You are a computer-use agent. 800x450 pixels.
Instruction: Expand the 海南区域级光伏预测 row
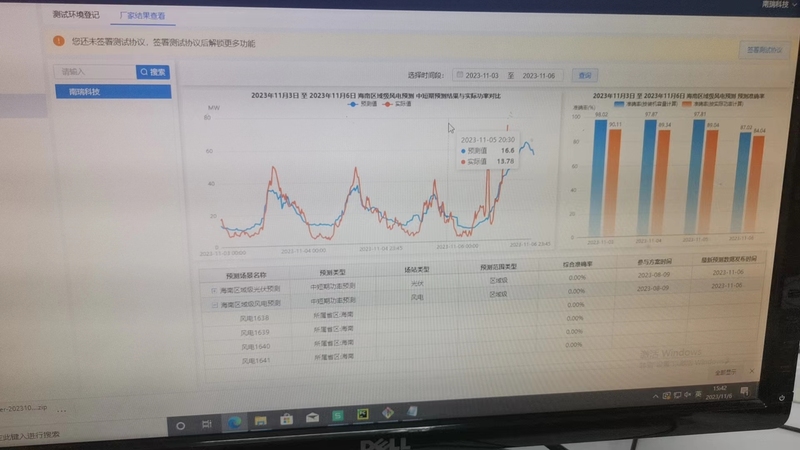[x=214, y=290]
